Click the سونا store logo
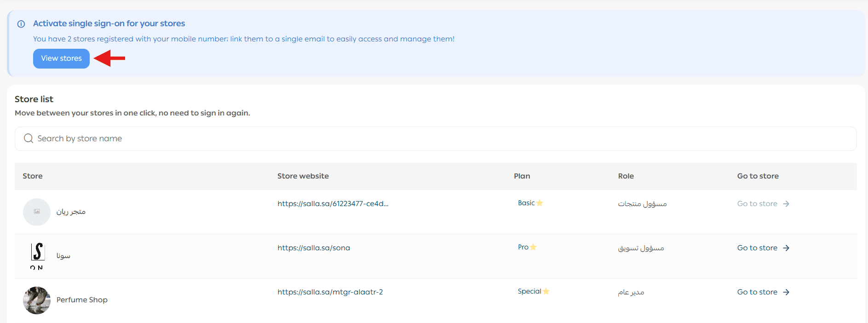This screenshot has height=323, width=868. click(x=37, y=256)
